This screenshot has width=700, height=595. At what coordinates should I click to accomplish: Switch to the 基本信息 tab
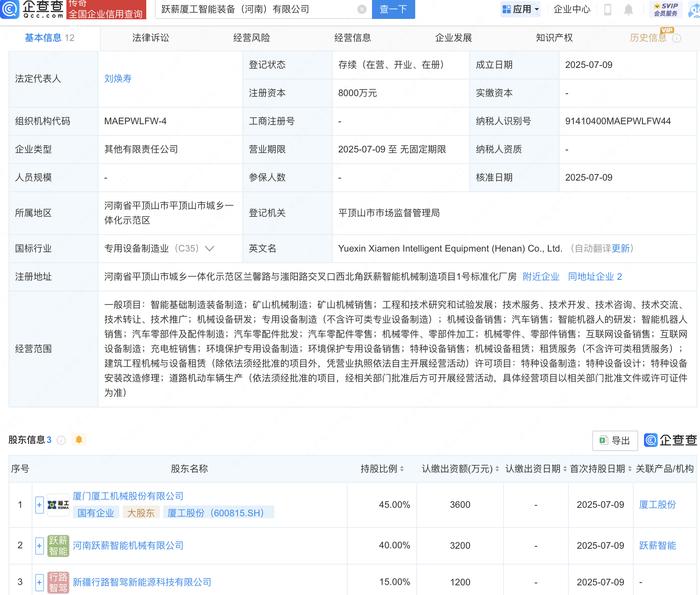tap(49, 38)
